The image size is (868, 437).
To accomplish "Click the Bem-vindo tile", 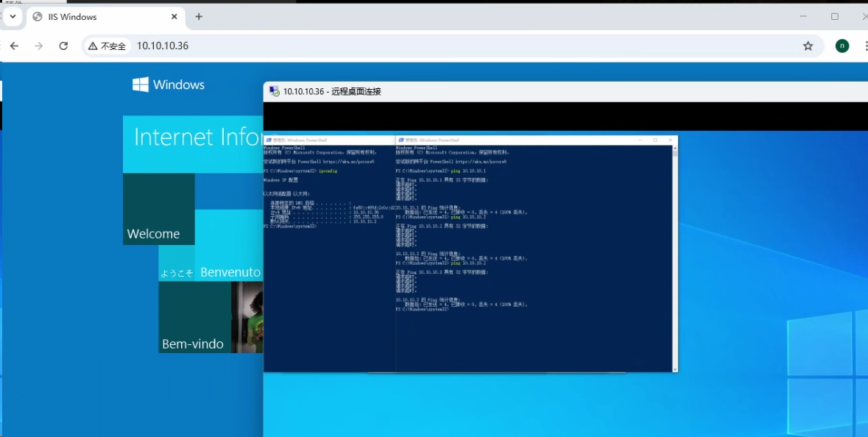I will click(194, 318).
